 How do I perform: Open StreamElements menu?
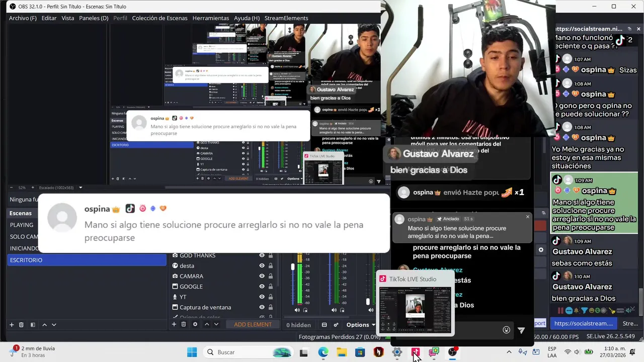point(286,18)
